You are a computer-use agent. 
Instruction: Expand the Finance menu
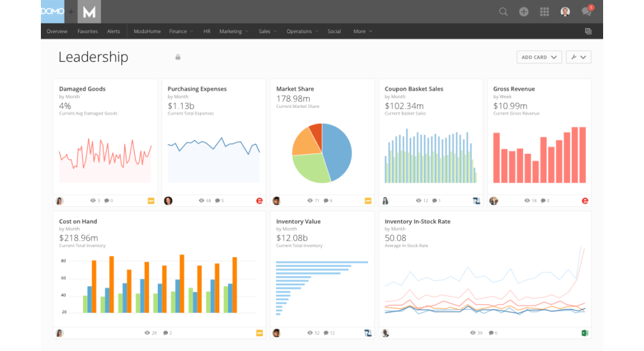(x=181, y=31)
